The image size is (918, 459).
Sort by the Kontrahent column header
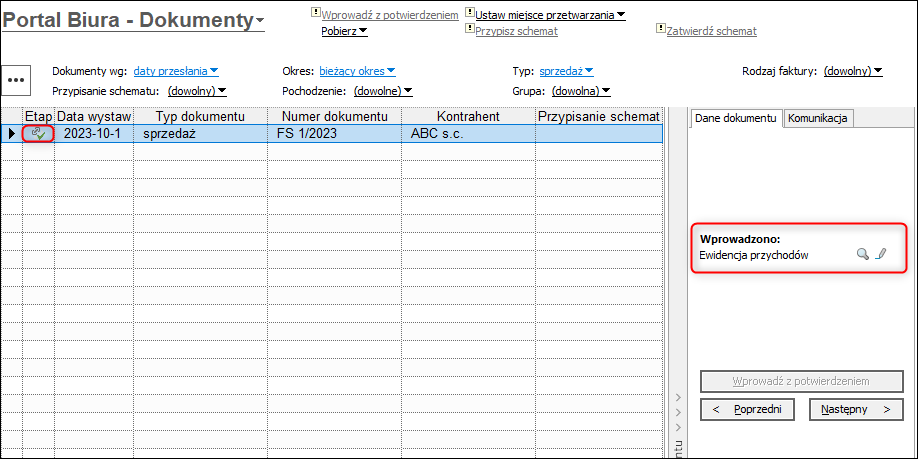[x=468, y=116]
